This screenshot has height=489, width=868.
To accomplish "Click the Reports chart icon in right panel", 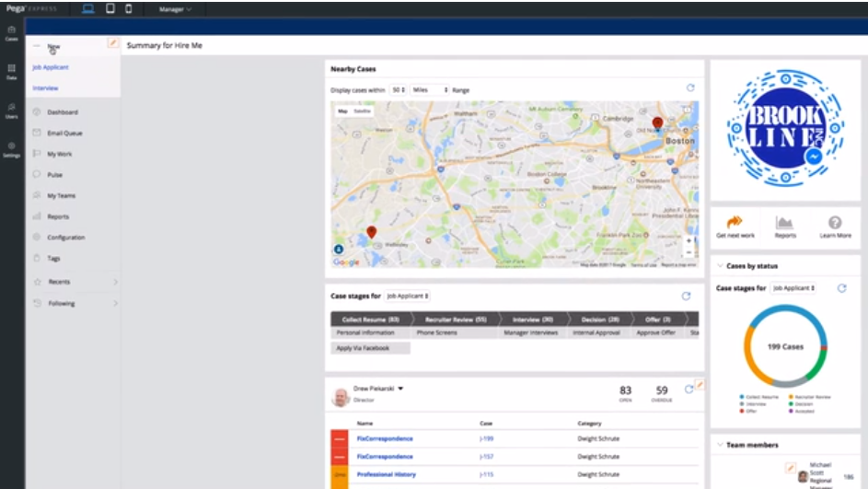I will [784, 223].
